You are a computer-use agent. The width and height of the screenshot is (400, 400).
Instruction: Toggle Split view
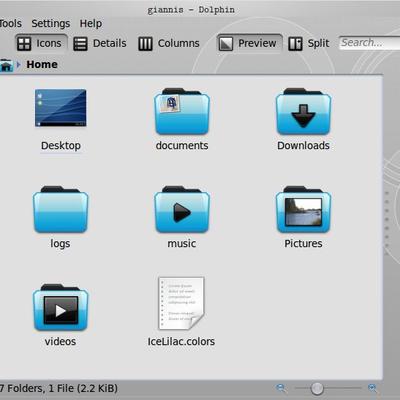[309, 43]
